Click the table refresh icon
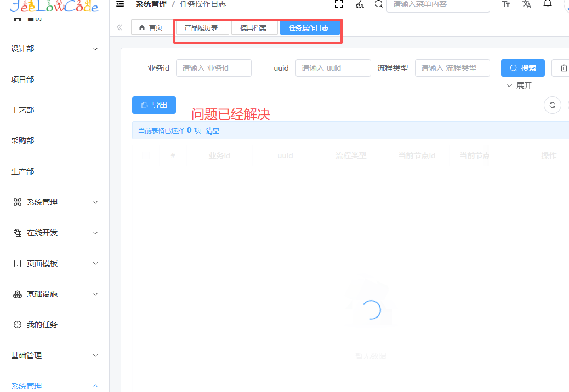Viewport: 569px width, 392px height. tap(552, 105)
